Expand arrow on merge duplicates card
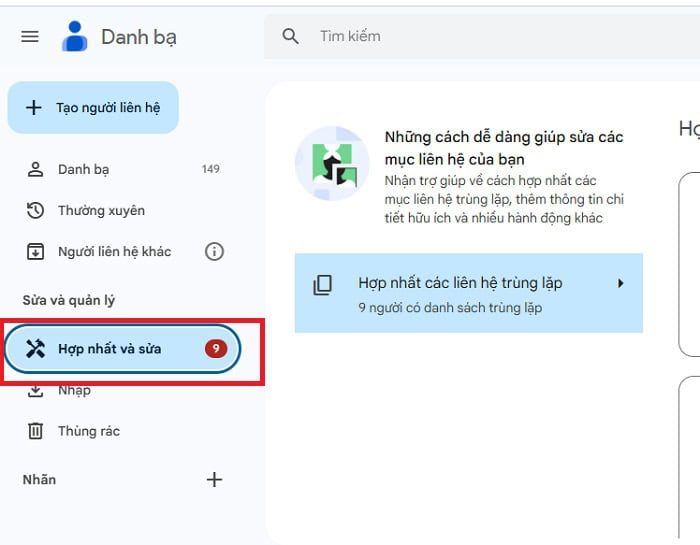The image size is (700, 545). click(621, 283)
